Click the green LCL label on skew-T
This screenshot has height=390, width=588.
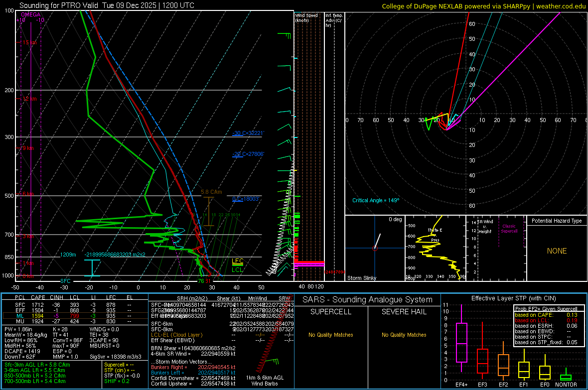237,269
